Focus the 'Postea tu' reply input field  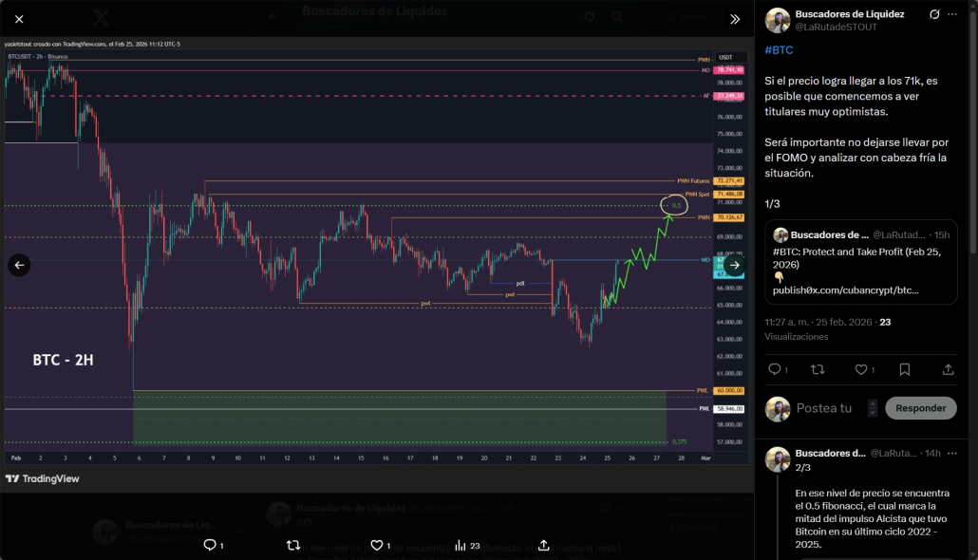point(830,408)
